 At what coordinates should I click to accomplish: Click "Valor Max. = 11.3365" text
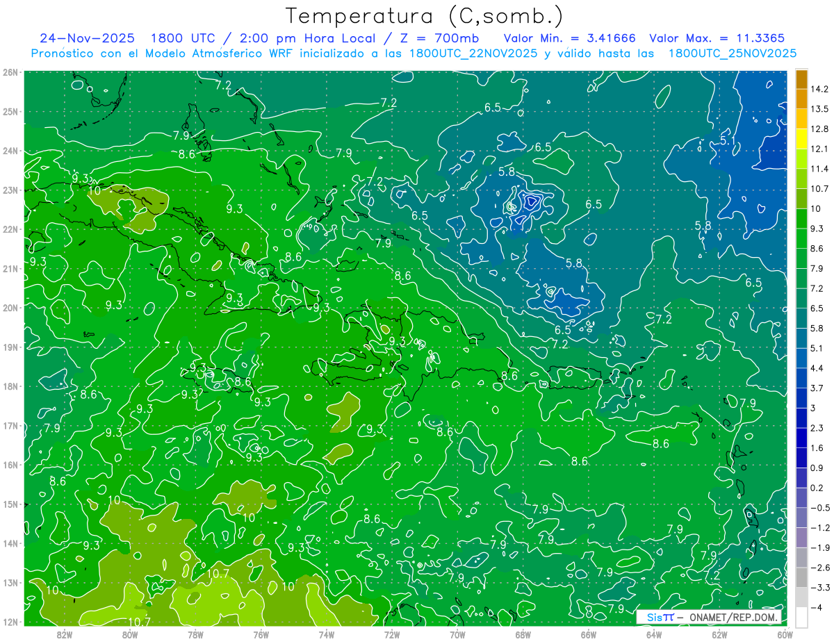click(717, 38)
